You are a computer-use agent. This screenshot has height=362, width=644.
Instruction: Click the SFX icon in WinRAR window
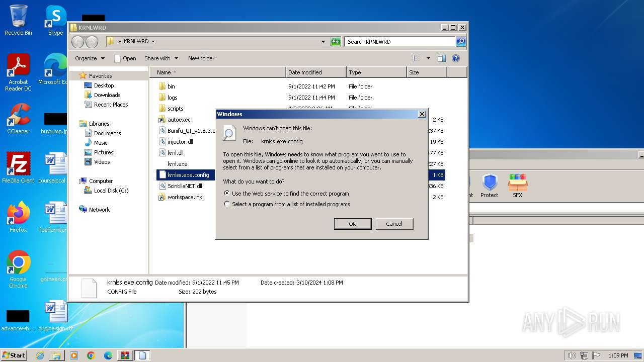tap(517, 186)
